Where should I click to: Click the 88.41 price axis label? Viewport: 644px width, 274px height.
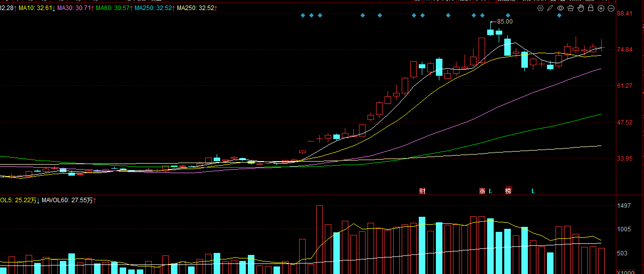point(624,14)
